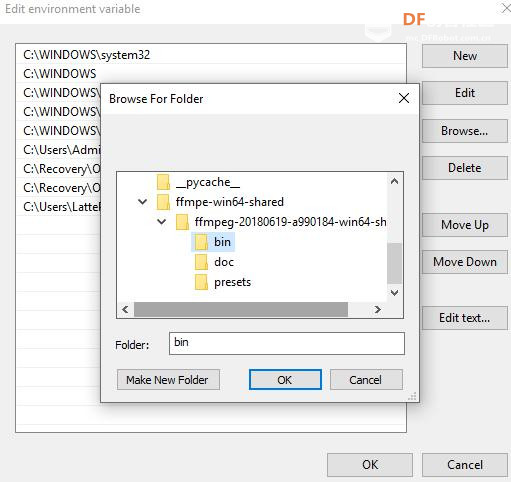
Task: Click the horizontal scroll right arrow
Action: tap(378, 310)
